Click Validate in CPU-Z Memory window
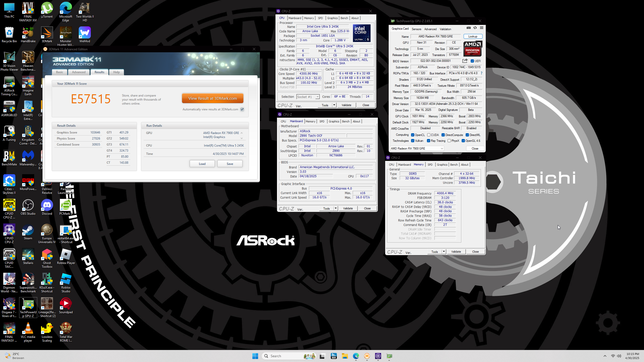 (x=456, y=252)
